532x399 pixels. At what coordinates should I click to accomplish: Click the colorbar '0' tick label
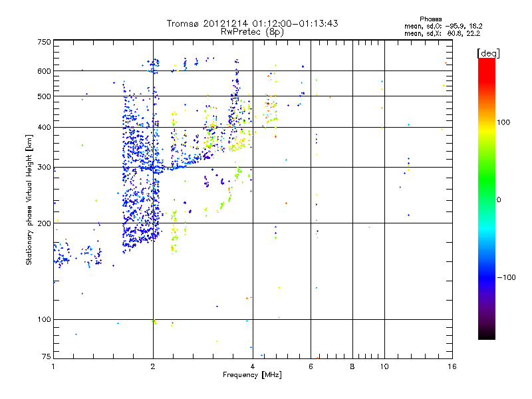pyautogui.click(x=499, y=200)
